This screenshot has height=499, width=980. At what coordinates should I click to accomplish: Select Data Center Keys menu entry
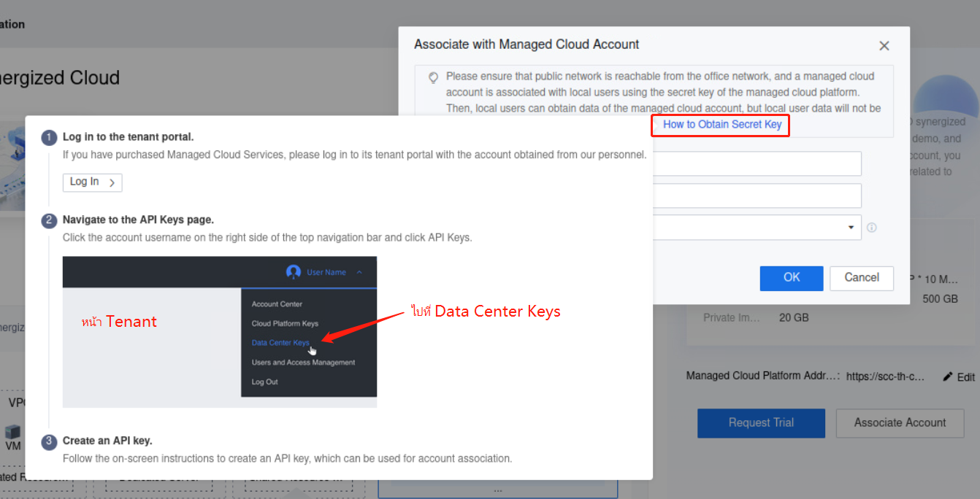click(x=280, y=343)
